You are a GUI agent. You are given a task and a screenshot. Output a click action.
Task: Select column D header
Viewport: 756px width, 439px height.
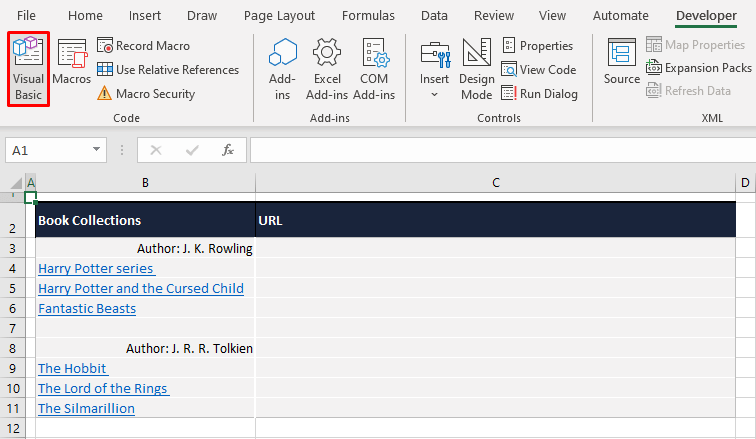pos(745,183)
